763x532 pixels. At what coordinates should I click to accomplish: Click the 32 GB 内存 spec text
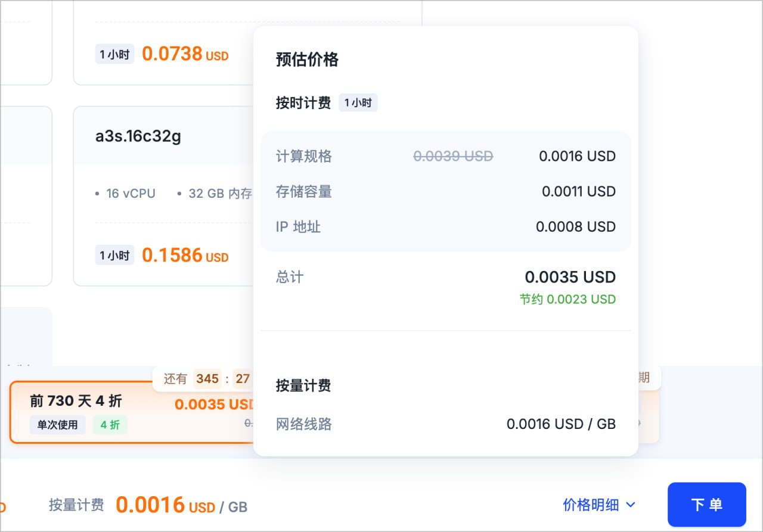point(220,194)
